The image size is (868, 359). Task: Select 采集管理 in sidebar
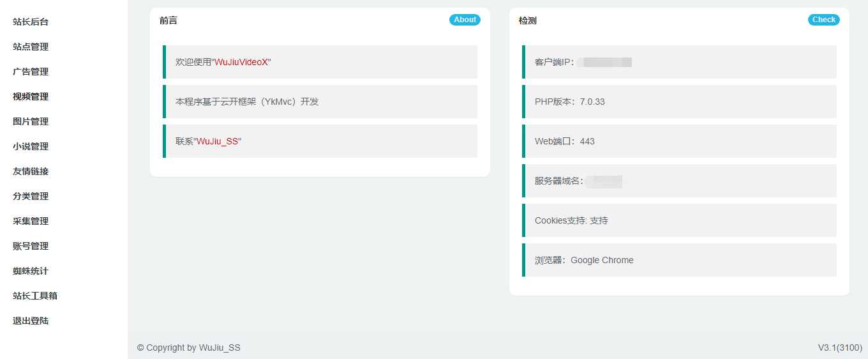pos(31,221)
